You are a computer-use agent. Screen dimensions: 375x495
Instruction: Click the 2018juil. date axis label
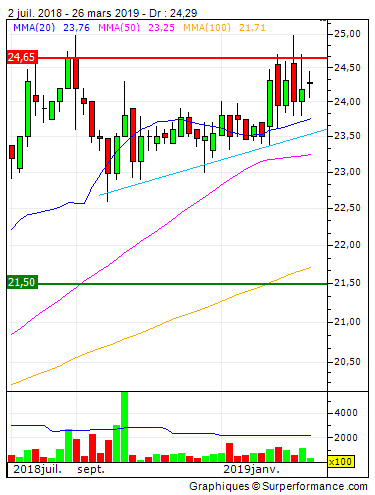[37, 469]
